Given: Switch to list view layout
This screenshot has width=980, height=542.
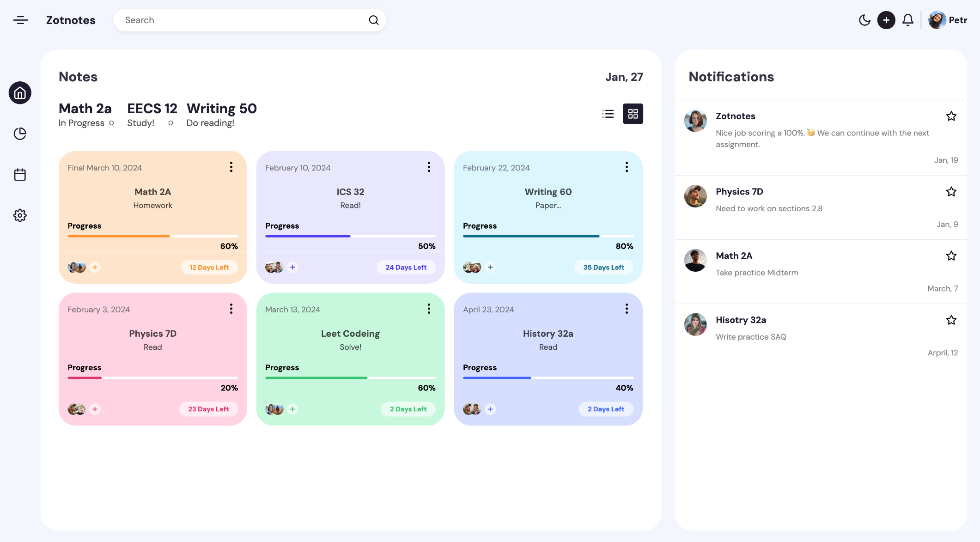Looking at the screenshot, I should pos(608,114).
